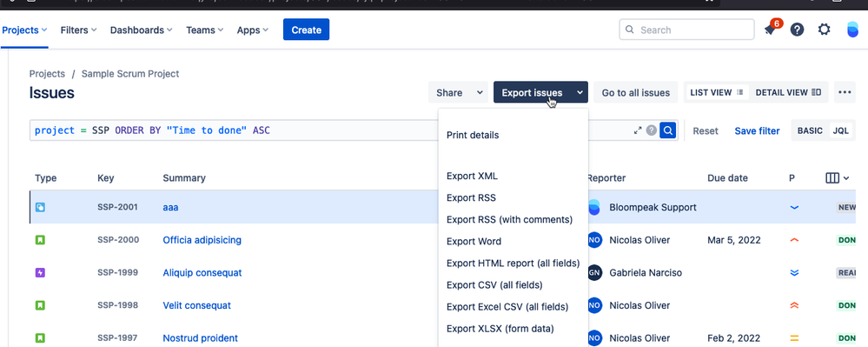Open the user profile avatar
868x347 pixels.
(x=852, y=30)
